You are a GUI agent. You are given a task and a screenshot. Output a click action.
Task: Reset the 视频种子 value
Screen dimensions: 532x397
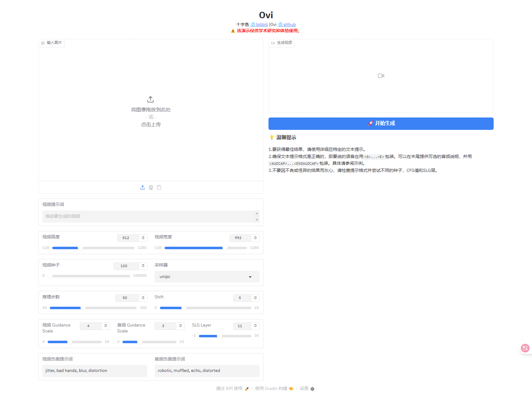tap(143, 266)
